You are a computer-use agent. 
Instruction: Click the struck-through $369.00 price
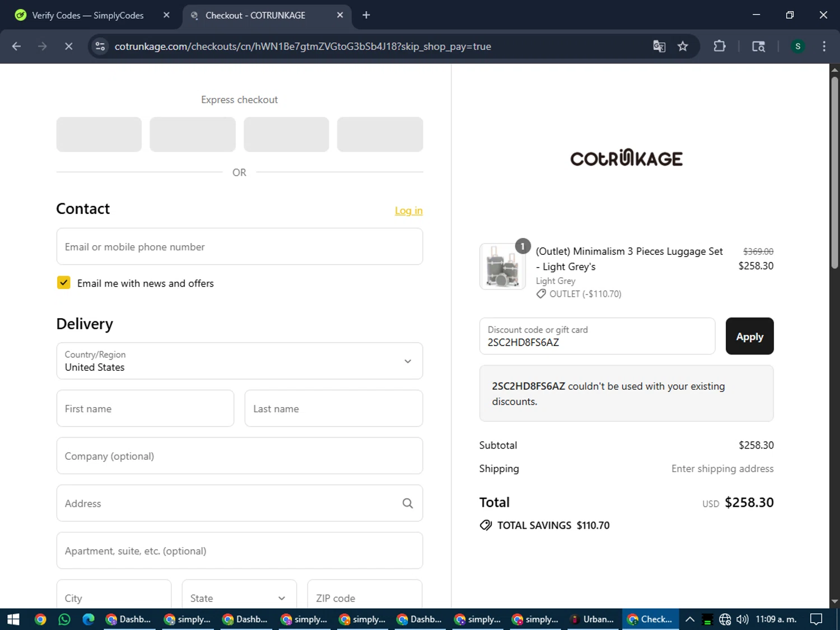[x=758, y=251]
